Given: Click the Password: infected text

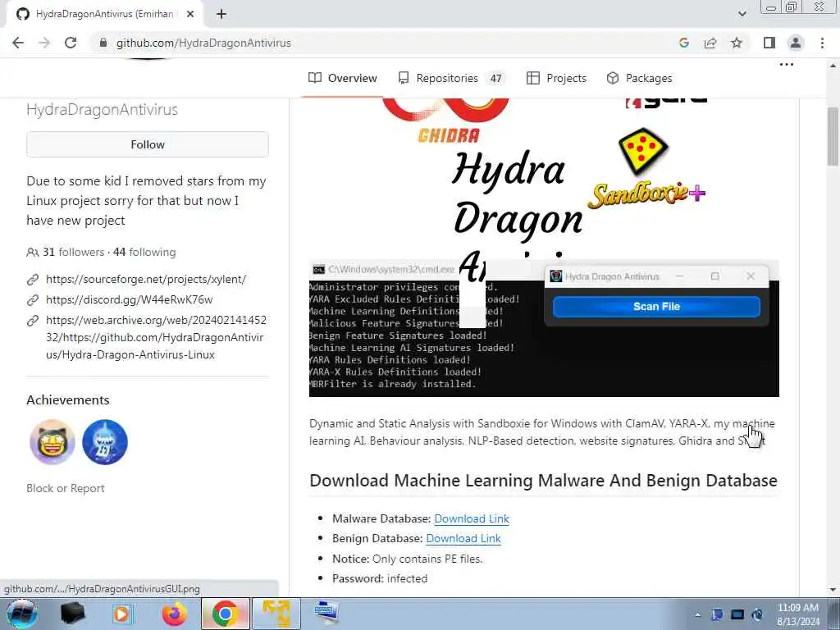Looking at the screenshot, I should click(x=380, y=578).
